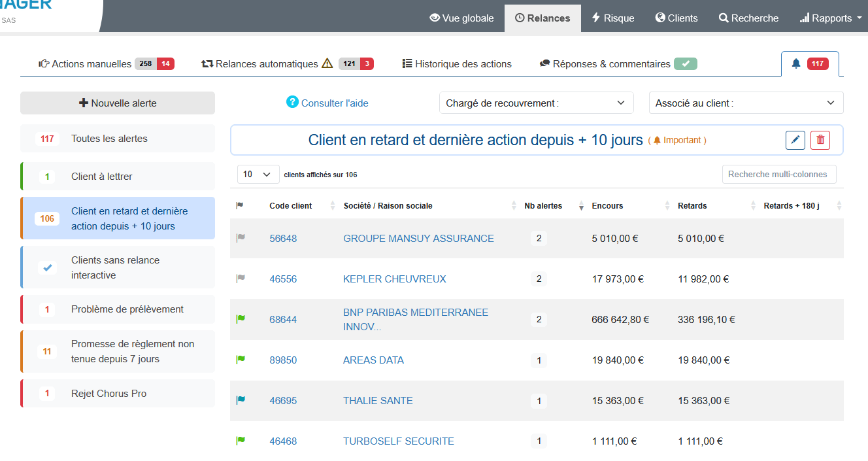Image resolution: width=868 pixels, height=461 pixels.
Task: Click the red trash delete alert icon
Action: pyautogui.click(x=820, y=140)
